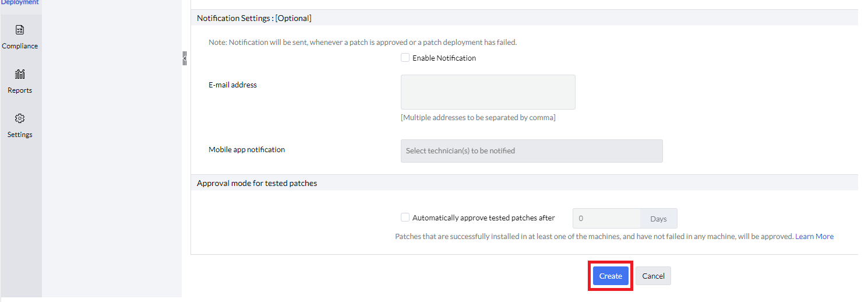868x302 pixels.
Task: Open the Reports bar chart icon
Action: pyautogui.click(x=20, y=74)
